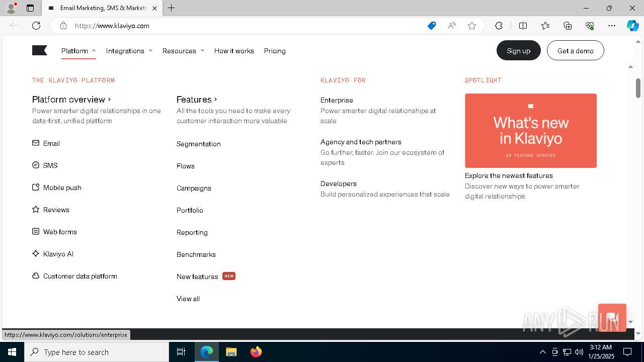Image resolution: width=644 pixels, height=362 pixels.
Task: Click Explore the newest features
Action: tap(509, 175)
